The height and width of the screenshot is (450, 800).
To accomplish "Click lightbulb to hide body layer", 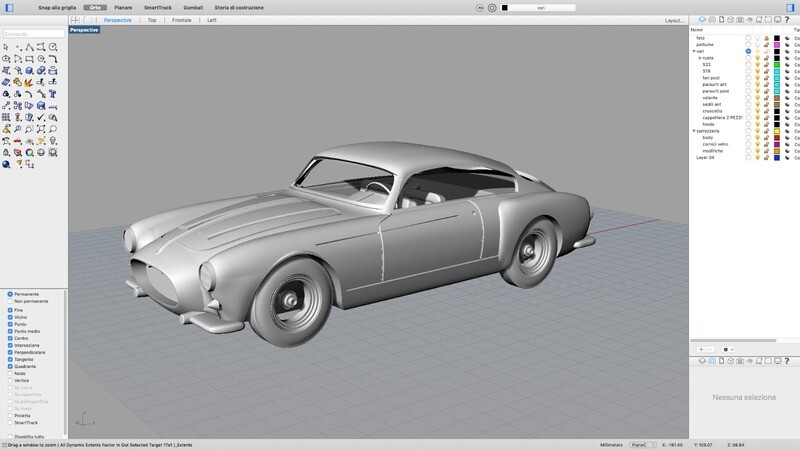I will click(758, 137).
